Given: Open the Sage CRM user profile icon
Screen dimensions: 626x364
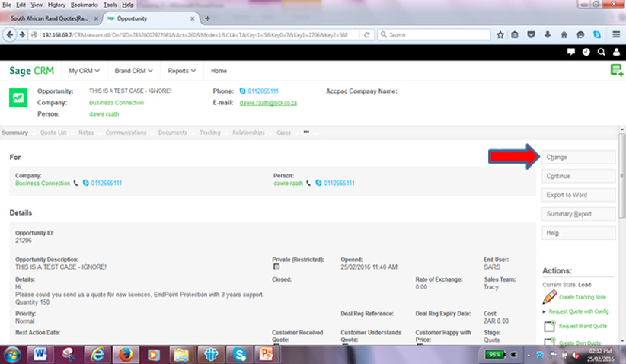Looking at the screenshot, I should point(616,52).
